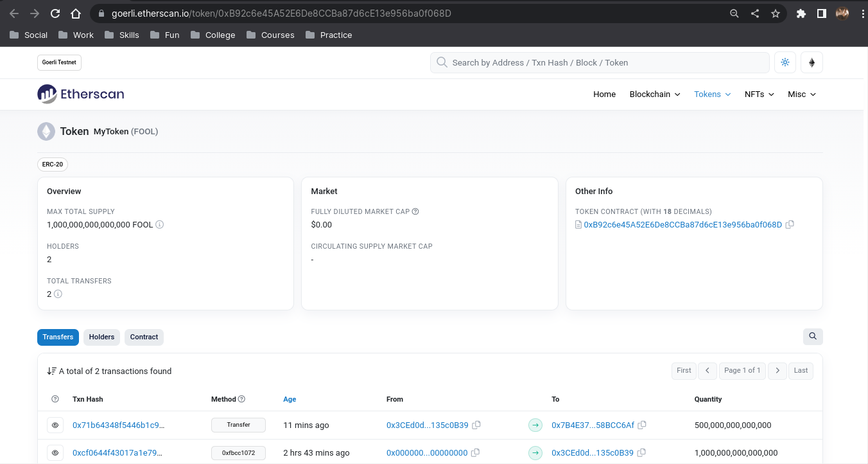Click the Goerli Testnet badge
Screen dimensions: 868x464
[59, 62]
